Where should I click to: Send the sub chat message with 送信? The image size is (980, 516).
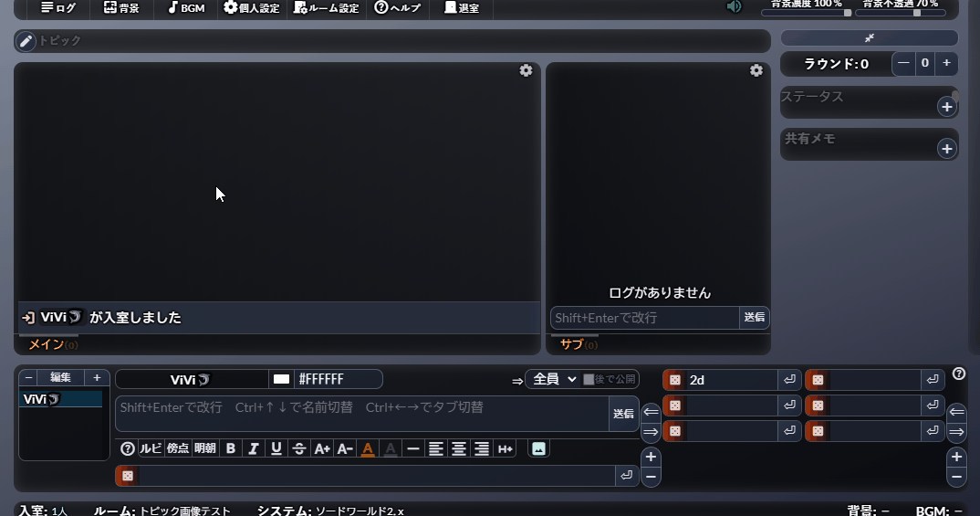(755, 318)
